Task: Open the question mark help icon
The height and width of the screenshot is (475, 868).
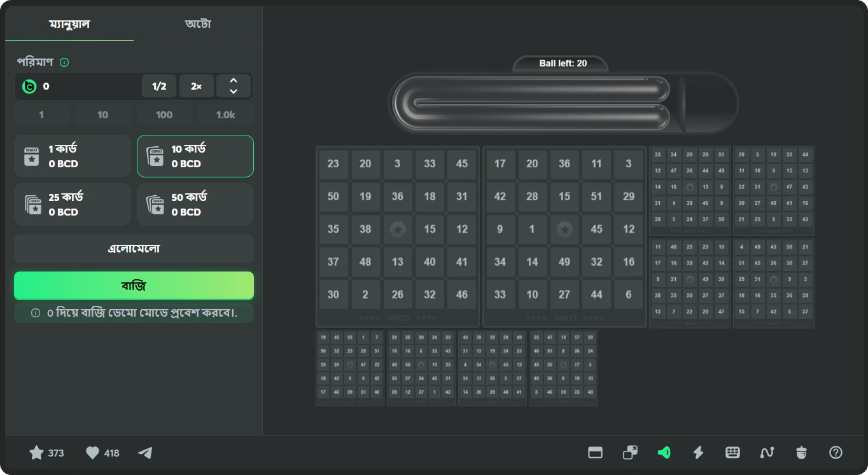Action: point(836,453)
